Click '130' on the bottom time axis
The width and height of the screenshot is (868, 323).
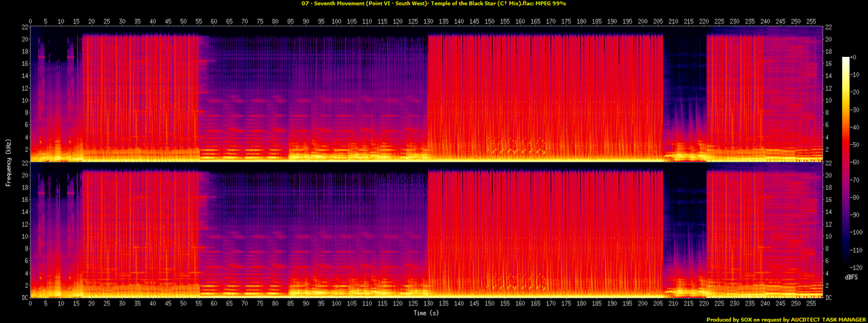click(428, 305)
